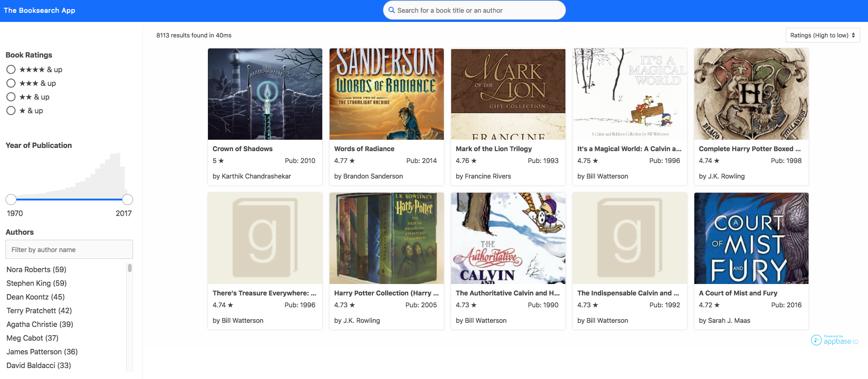The image size is (868, 379).
Task: Click The Booksearch App title
Action: pos(39,10)
